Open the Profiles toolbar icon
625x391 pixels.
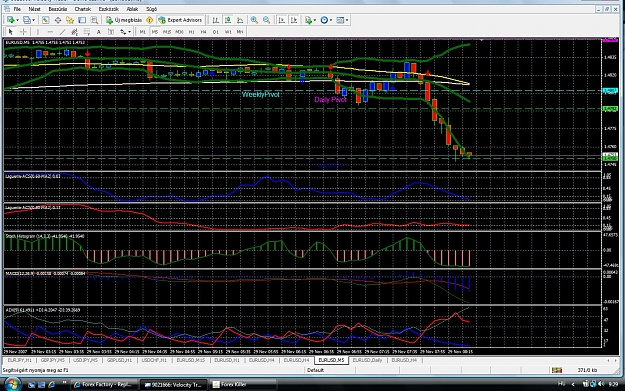[x=27, y=20]
